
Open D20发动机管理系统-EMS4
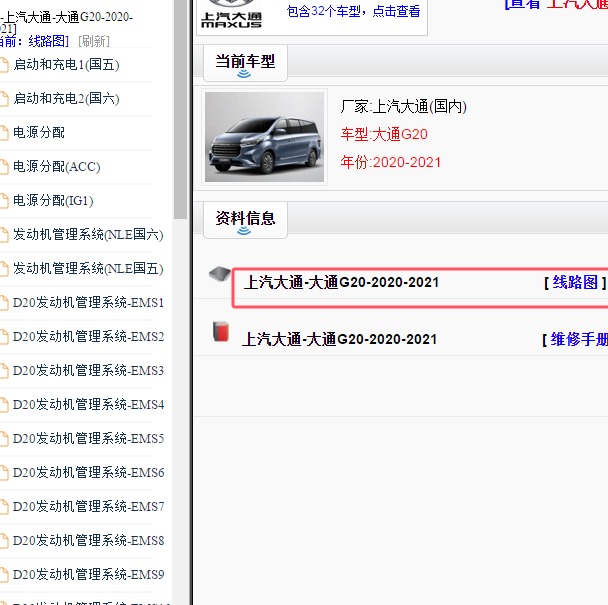point(88,404)
